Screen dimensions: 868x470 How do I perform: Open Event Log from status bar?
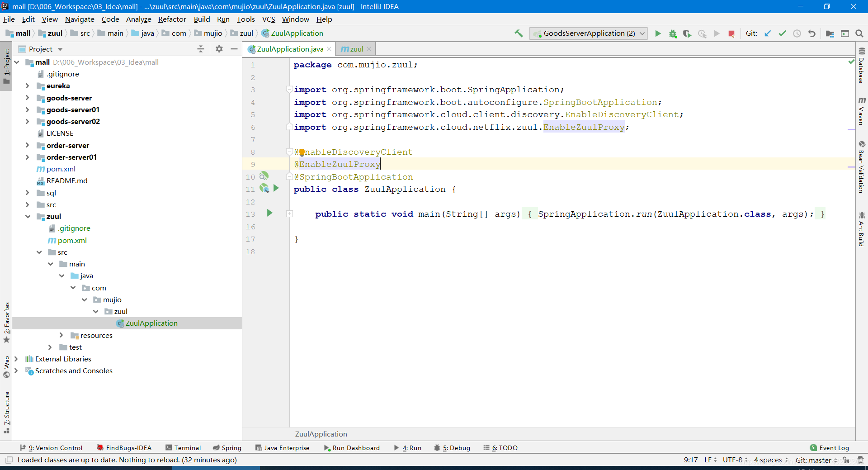coord(830,448)
